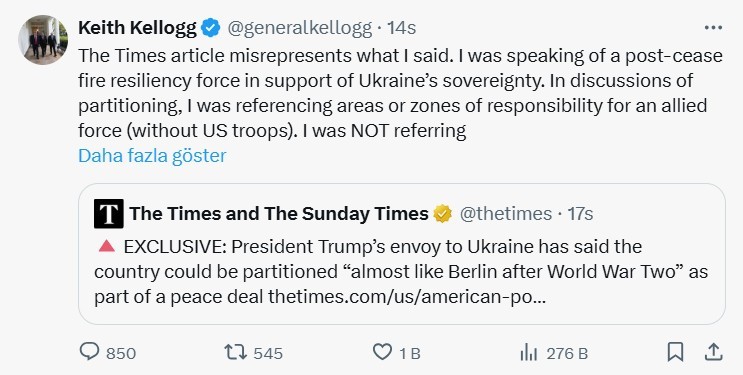
Task: Open The Times and The Sunday Times name
Action: point(279,214)
